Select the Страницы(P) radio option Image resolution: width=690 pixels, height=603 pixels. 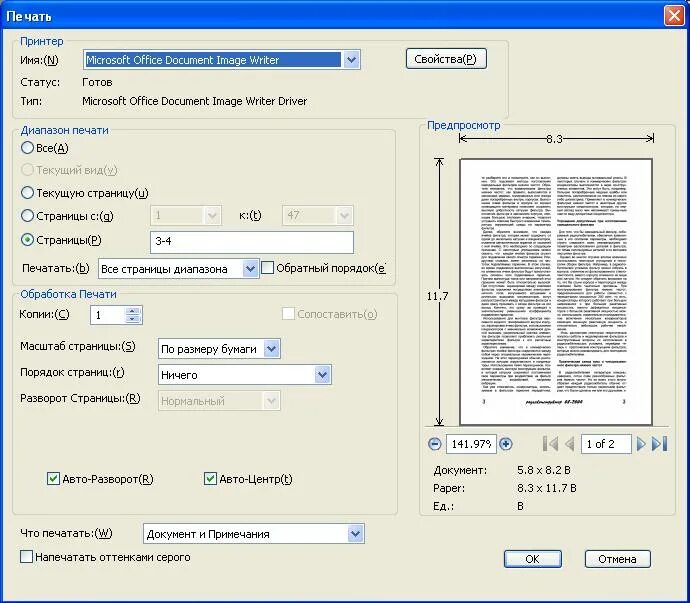pos(27,239)
